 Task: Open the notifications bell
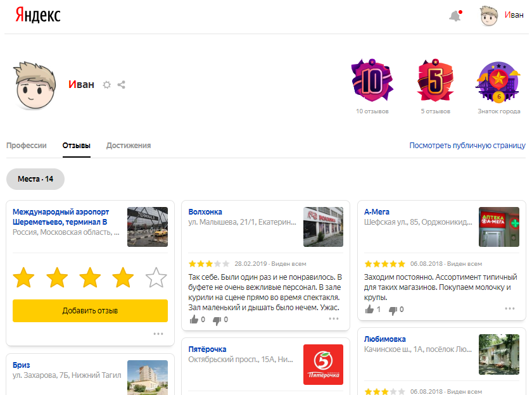pyautogui.click(x=455, y=16)
